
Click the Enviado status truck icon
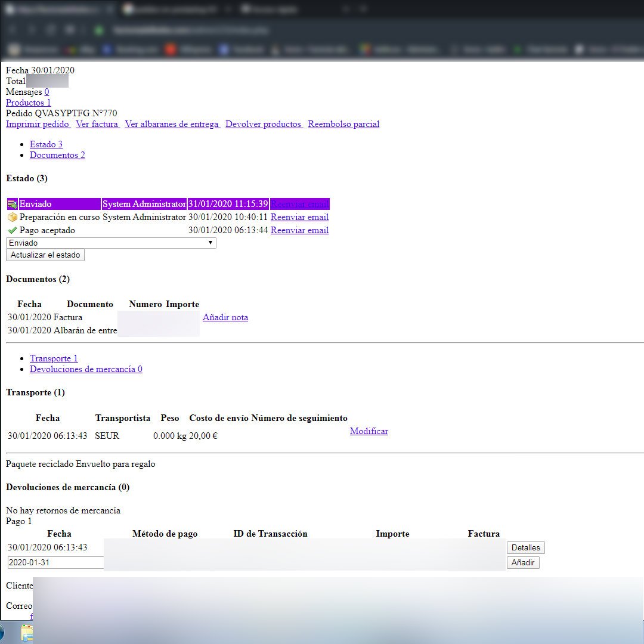[x=13, y=204]
